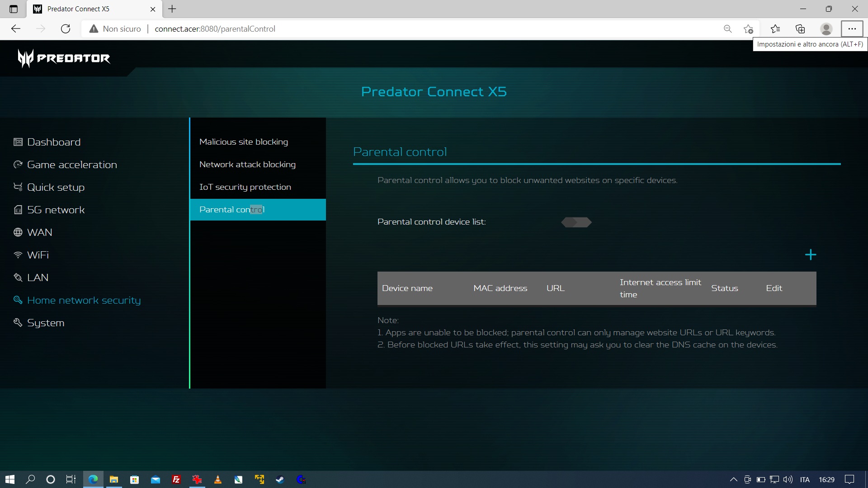Open the browser zoom indicator
The image size is (868, 488).
coord(727,29)
